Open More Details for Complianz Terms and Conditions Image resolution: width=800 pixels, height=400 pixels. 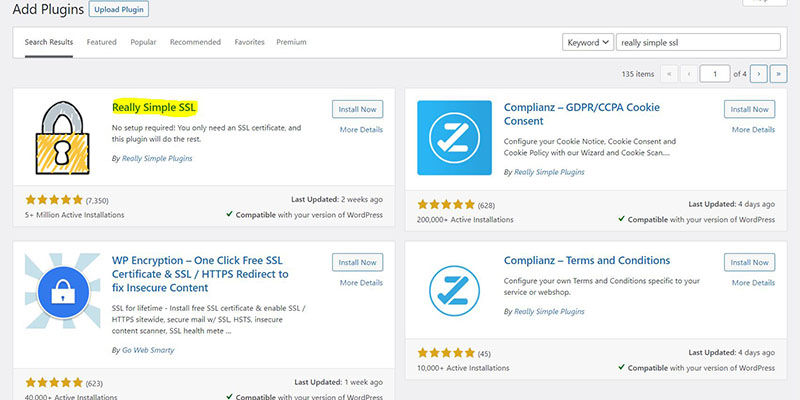click(x=754, y=283)
